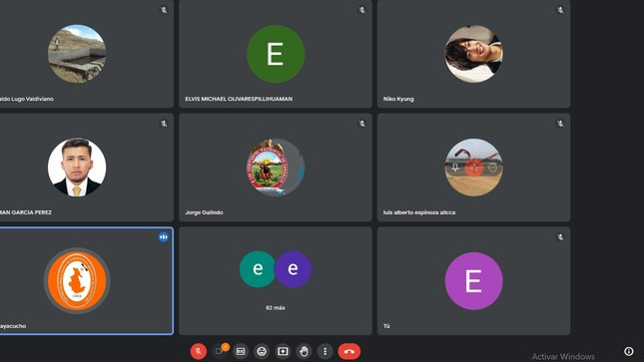Click the speaking indicator on the Ayacucho tile
This screenshot has height=362, width=644.
[x=164, y=236]
